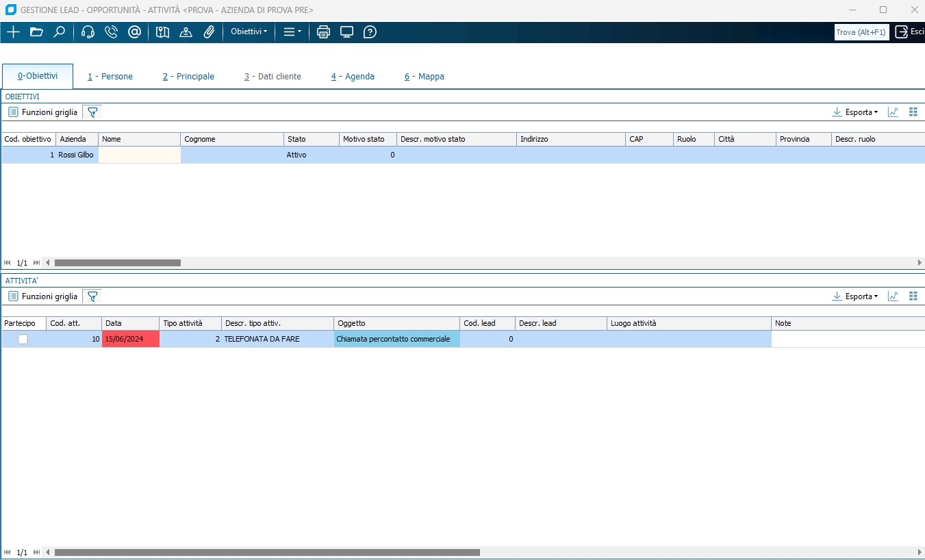The height and width of the screenshot is (560, 925).
Task: Click the printer icon
Action: tap(324, 32)
